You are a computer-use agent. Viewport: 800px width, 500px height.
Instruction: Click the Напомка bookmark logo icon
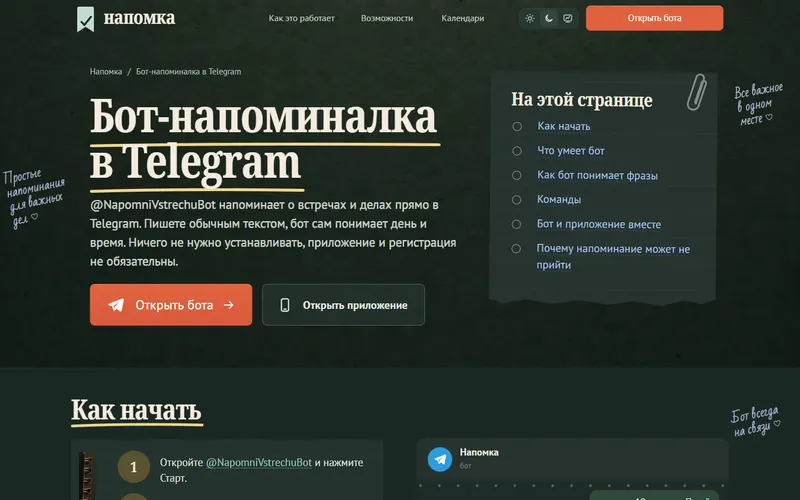tap(85, 19)
